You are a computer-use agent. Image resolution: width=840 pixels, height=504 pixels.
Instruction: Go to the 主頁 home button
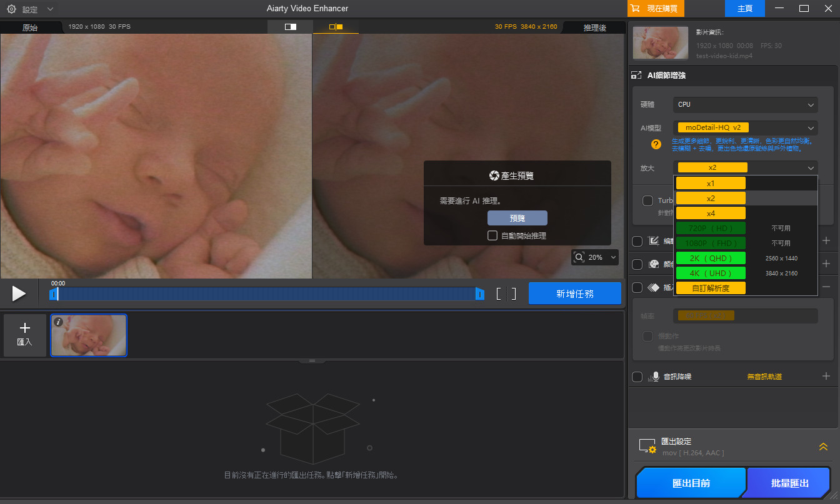(745, 9)
